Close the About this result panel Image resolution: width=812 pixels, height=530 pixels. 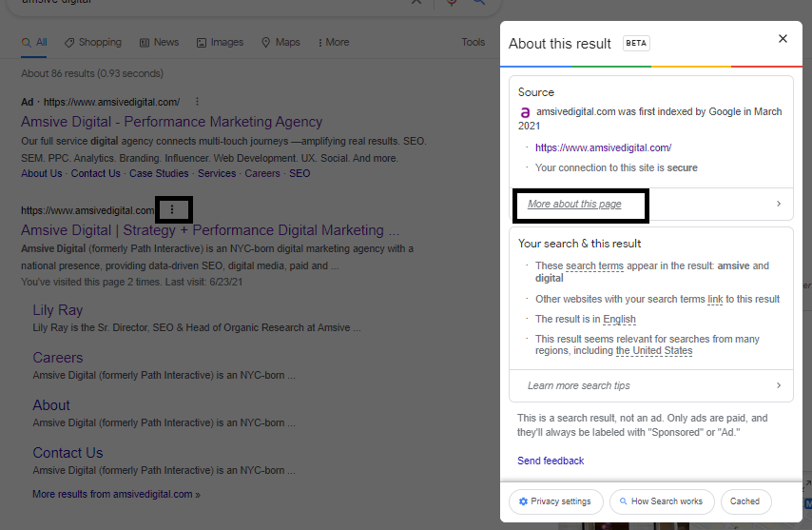tap(783, 39)
